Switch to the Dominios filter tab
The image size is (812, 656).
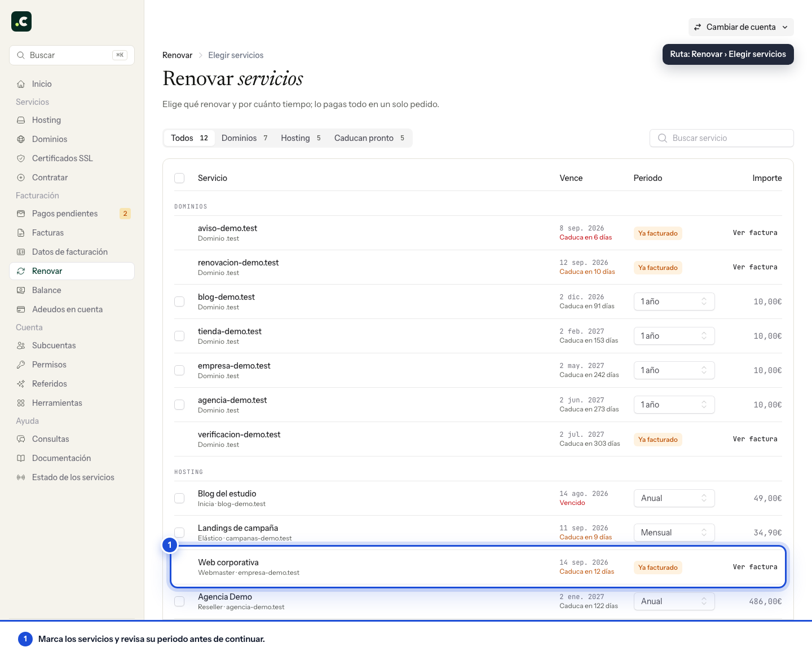tap(244, 138)
